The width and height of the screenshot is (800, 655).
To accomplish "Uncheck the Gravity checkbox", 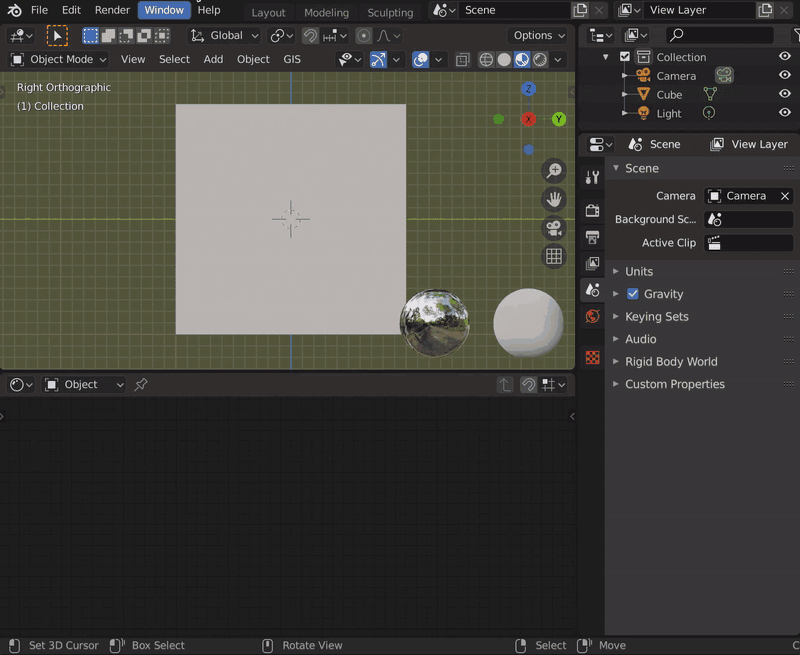I will click(x=632, y=294).
